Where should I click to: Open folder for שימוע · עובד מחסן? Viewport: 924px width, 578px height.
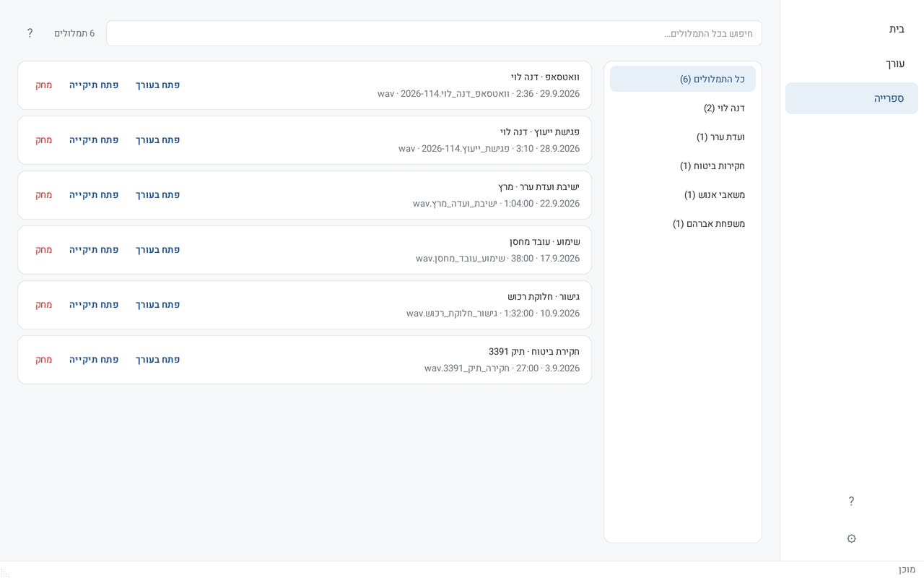coord(94,250)
